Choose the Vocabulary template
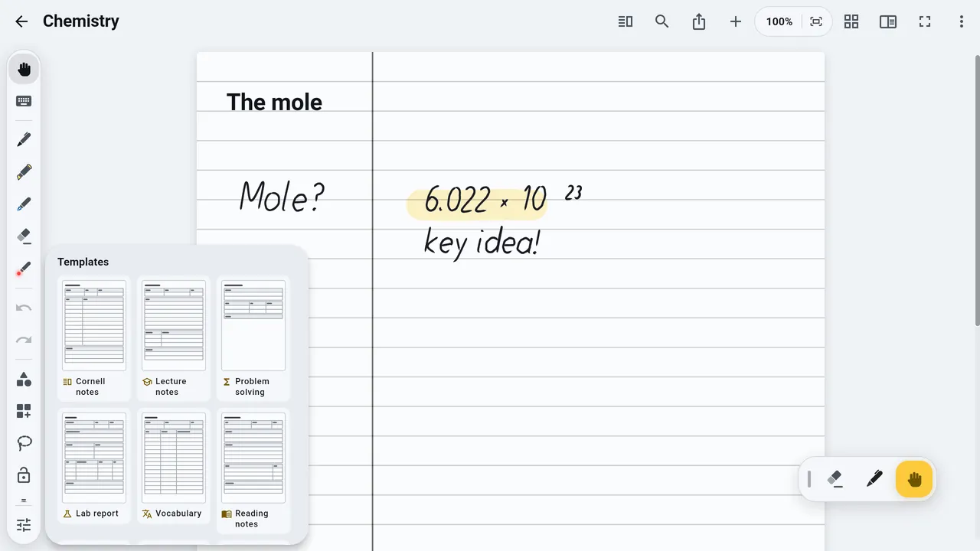980x551 pixels. coord(174,465)
